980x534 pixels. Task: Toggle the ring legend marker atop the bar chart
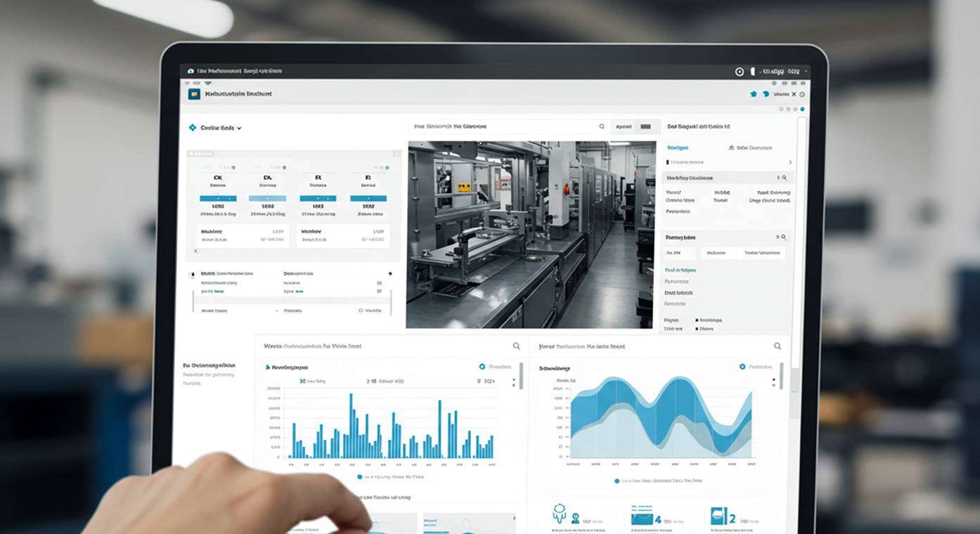[482, 367]
